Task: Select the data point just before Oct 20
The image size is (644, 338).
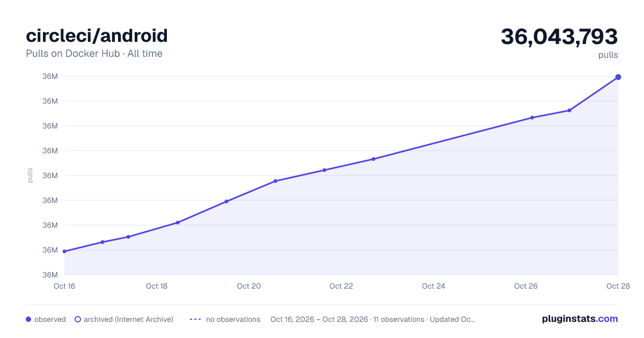Action: tap(226, 202)
